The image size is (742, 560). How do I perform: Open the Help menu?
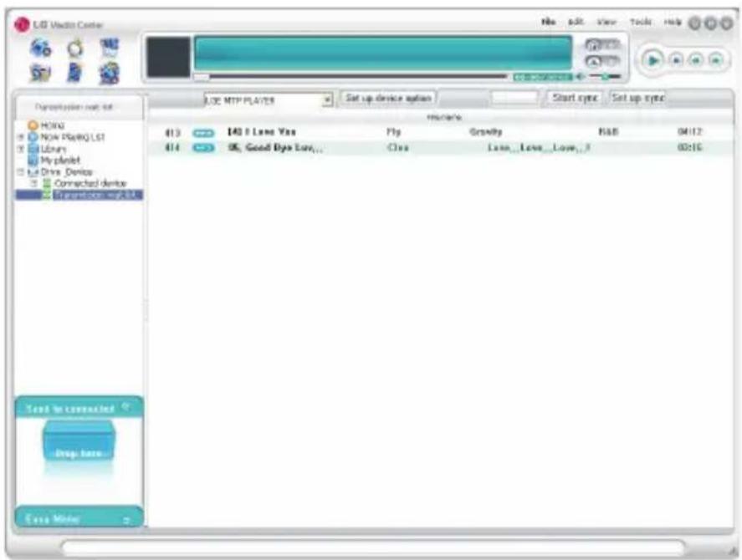click(x=672, y=22)
